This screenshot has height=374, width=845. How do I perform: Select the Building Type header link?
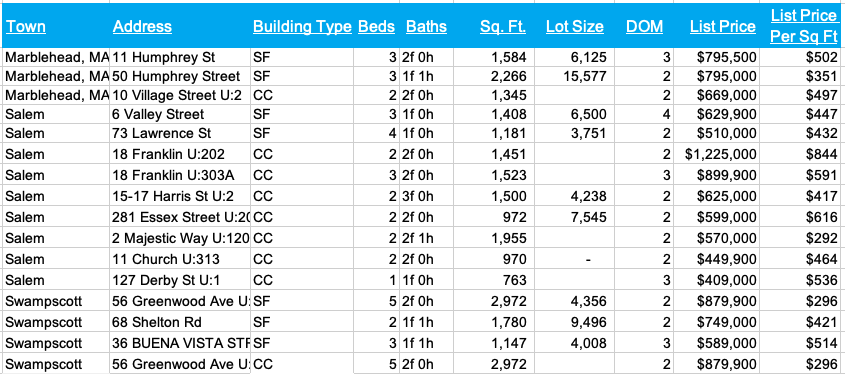[x=302, y=27]
